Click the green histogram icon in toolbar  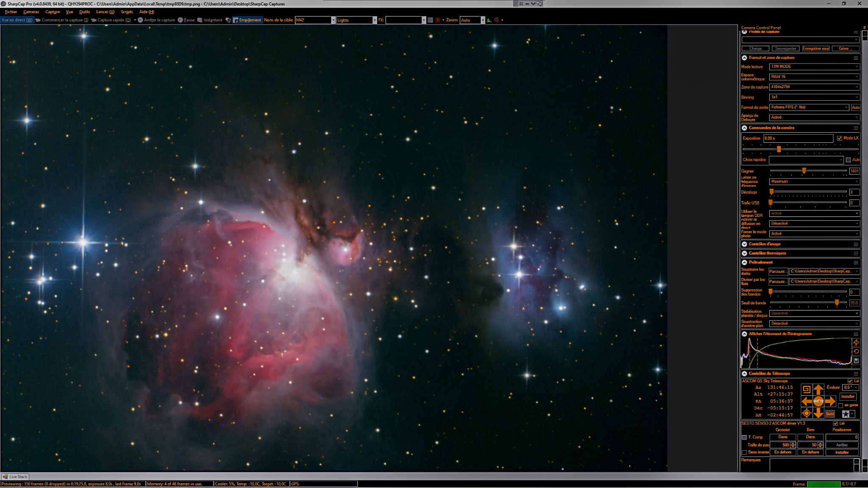pos(489,20)
